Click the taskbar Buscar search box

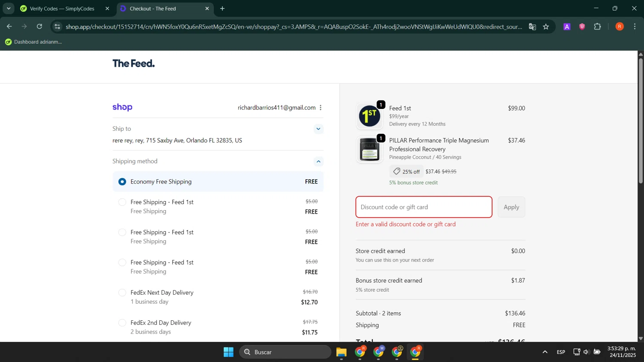285,352
